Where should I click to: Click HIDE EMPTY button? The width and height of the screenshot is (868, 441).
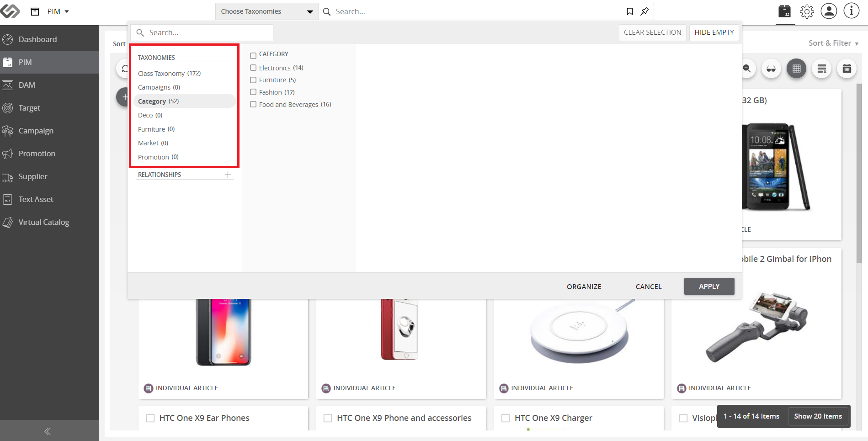pos(714,32)
